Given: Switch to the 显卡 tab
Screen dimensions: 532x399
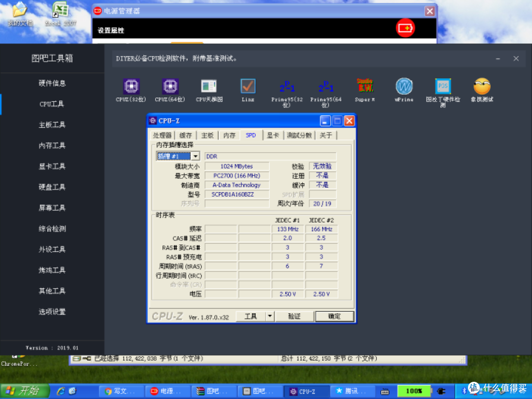Looking at the screenshot, I should [273, 135].
